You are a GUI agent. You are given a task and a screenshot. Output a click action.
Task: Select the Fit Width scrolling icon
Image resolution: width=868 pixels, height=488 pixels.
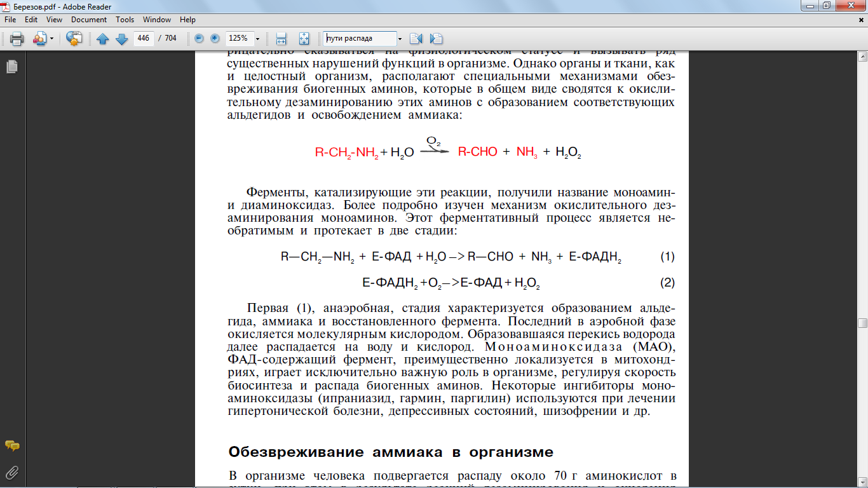tap(281, 39)
